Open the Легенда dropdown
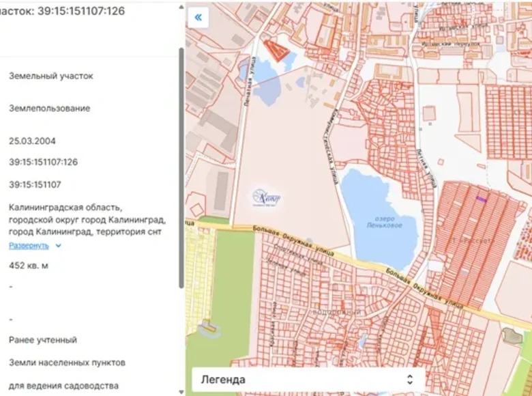This screenshot has height=396, width=532. [308, 379]
